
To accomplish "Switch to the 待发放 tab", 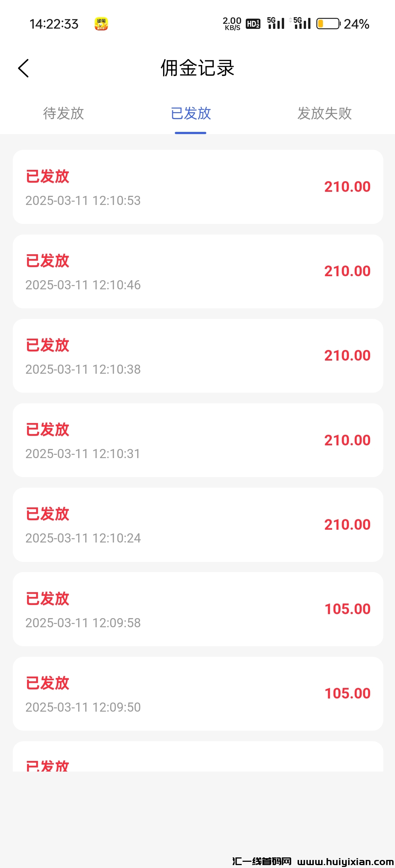I will [x=64, y=113].
